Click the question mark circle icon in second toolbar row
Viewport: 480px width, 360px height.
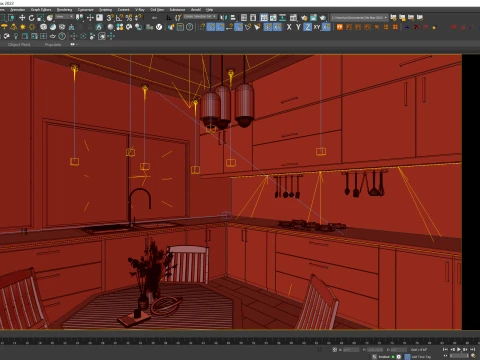tap(189, 27)
